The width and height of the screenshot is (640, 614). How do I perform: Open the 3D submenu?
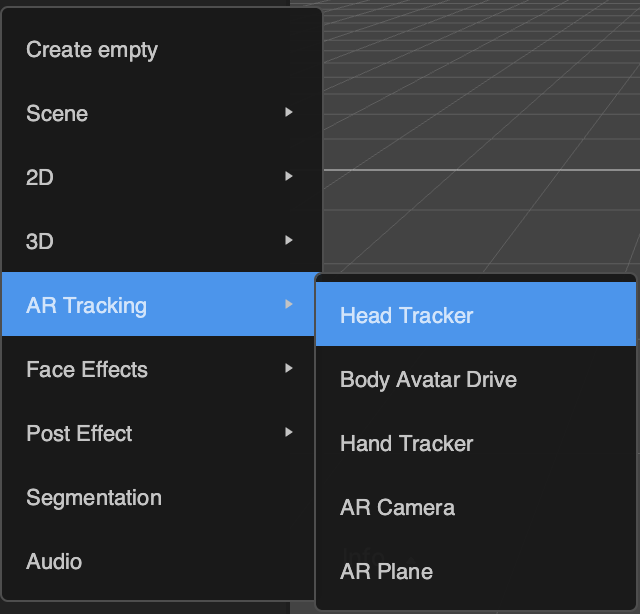tap(162, 241)
